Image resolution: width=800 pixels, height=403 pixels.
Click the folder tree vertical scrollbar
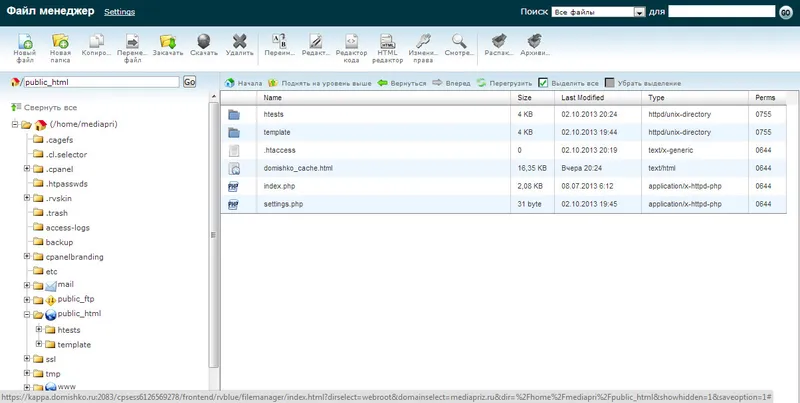(214, 235)
